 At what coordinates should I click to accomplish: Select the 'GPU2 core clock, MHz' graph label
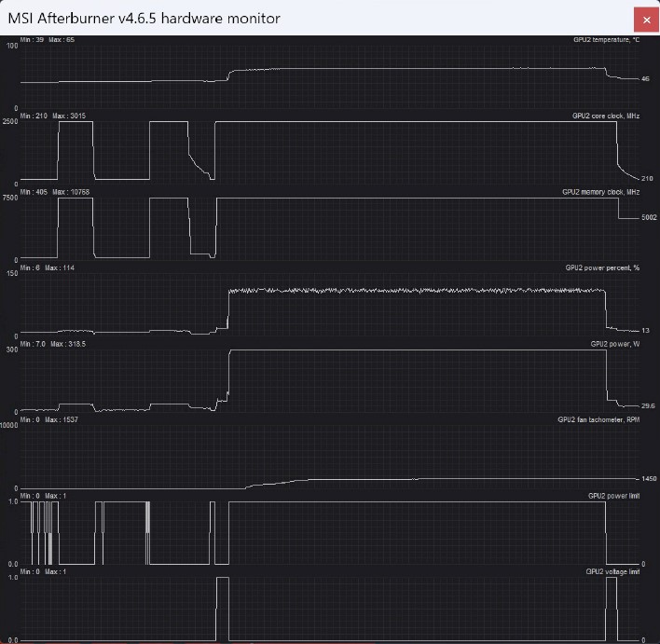(606, 116)
